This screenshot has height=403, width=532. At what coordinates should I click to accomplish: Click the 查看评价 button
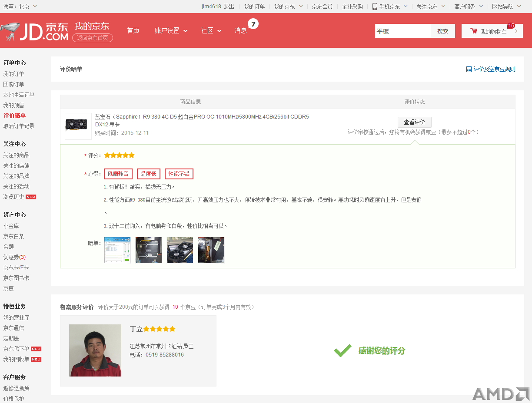pyautogui.click(x=415, y=122)
